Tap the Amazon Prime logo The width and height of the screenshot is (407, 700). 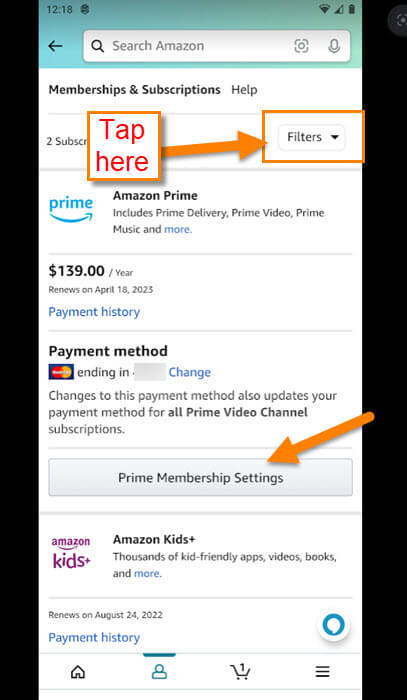pyautogui.click(x=71, y=209)
